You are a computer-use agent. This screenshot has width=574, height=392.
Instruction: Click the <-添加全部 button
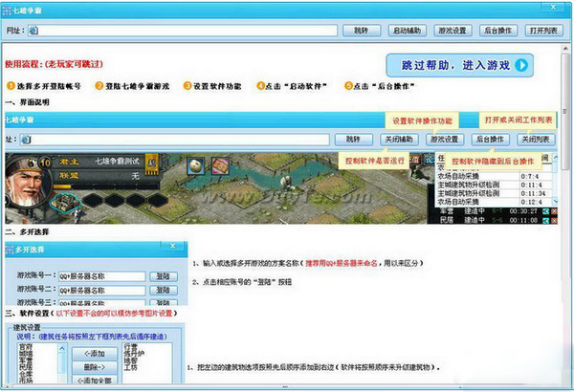point(95,380)
